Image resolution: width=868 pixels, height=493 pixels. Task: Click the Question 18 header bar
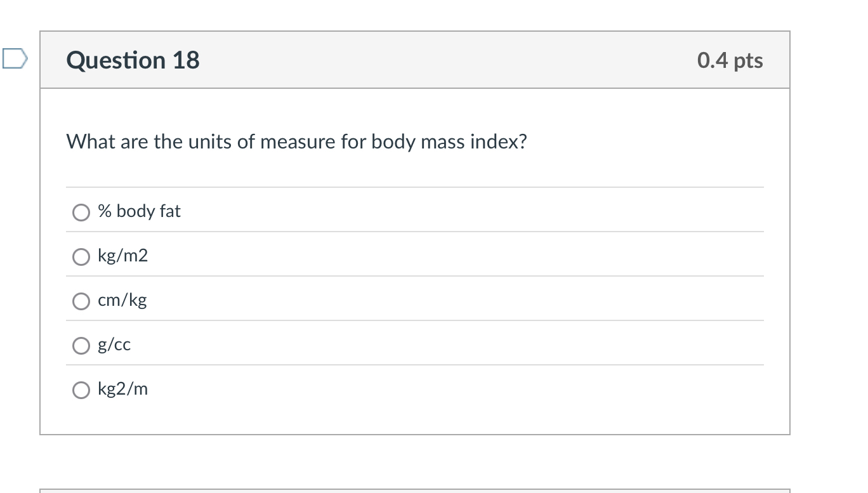tap(415, 60)
